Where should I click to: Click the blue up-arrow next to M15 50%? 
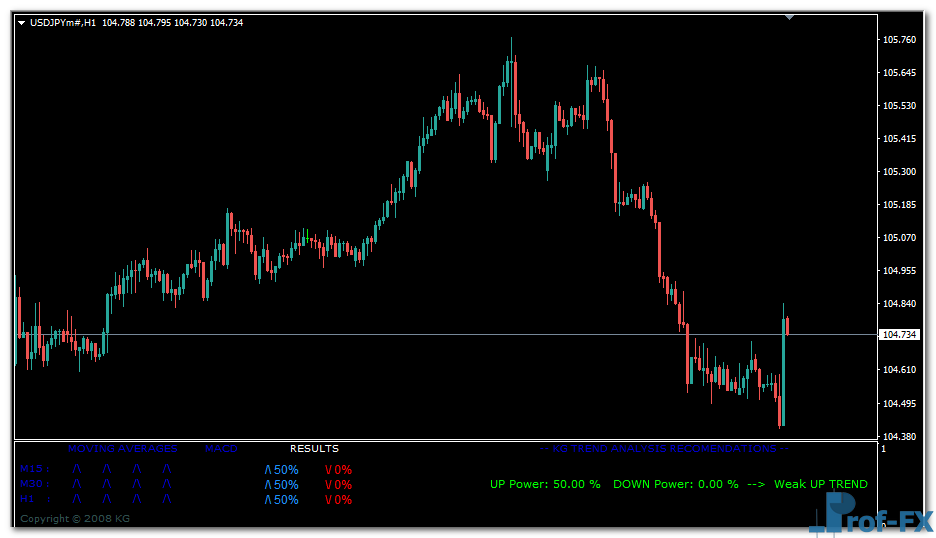267,469
